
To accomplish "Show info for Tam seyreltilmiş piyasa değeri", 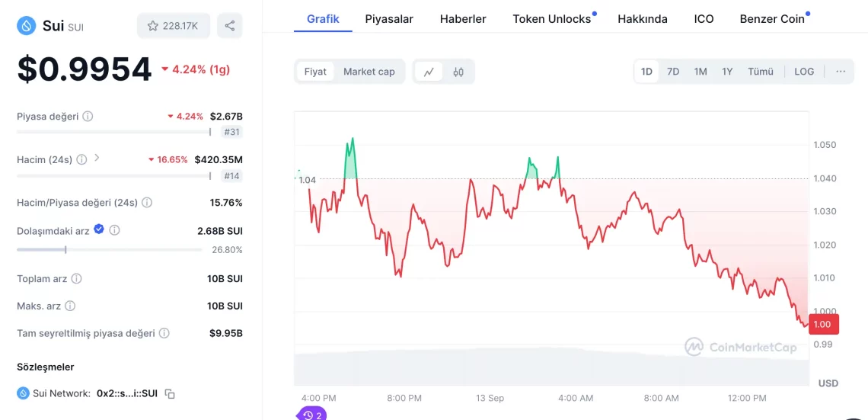I will coord(164,334).
